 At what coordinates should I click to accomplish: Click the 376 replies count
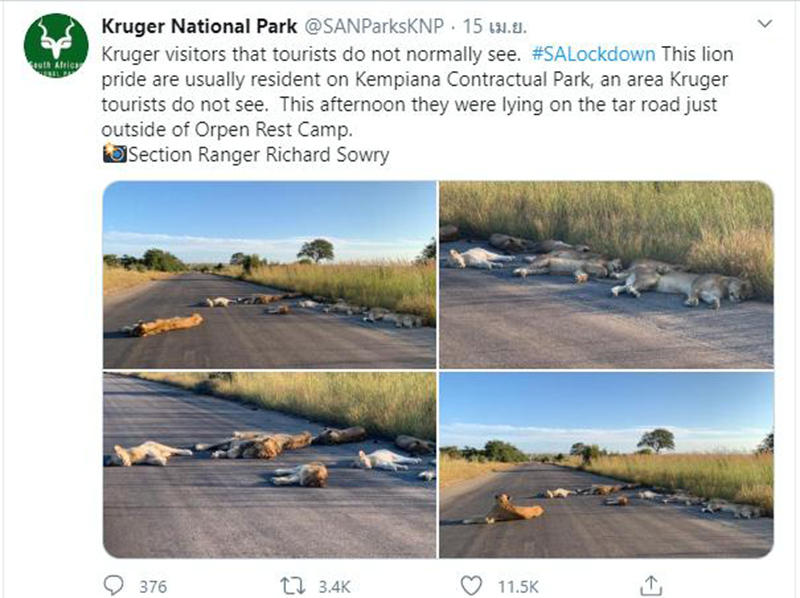(153, 585)
